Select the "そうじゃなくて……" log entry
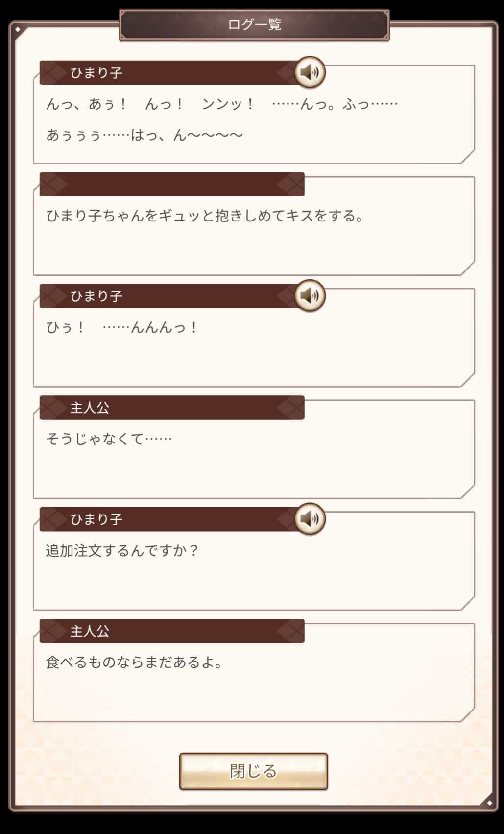Image resolution: width=504 pixels, height=834 pixels. [x=109, y=439]
